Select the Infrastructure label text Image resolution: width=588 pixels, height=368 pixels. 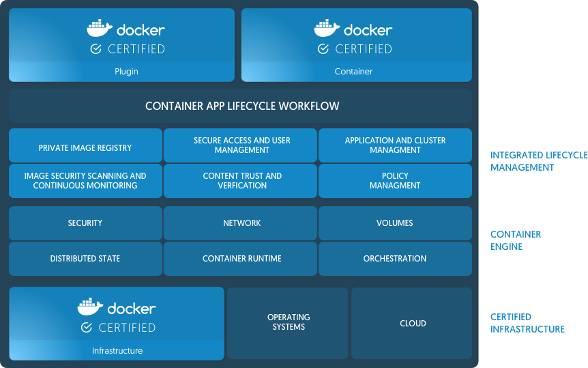(x=117, y=351)
